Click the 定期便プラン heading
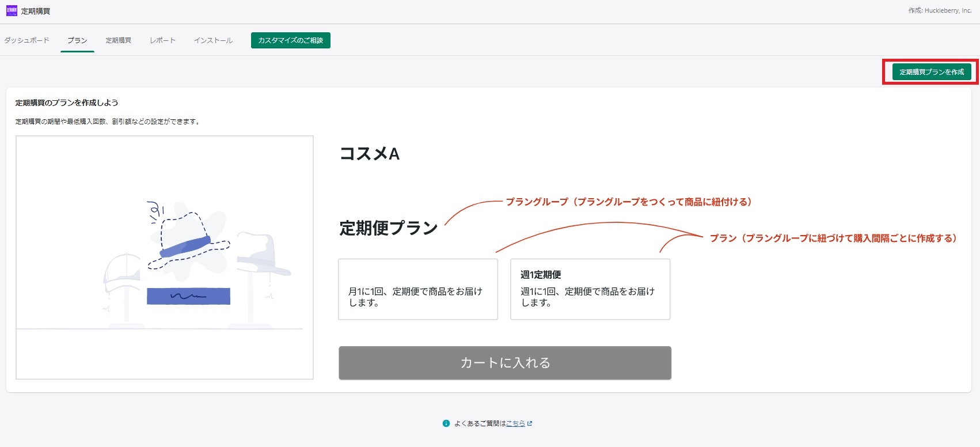 point(389,228)
